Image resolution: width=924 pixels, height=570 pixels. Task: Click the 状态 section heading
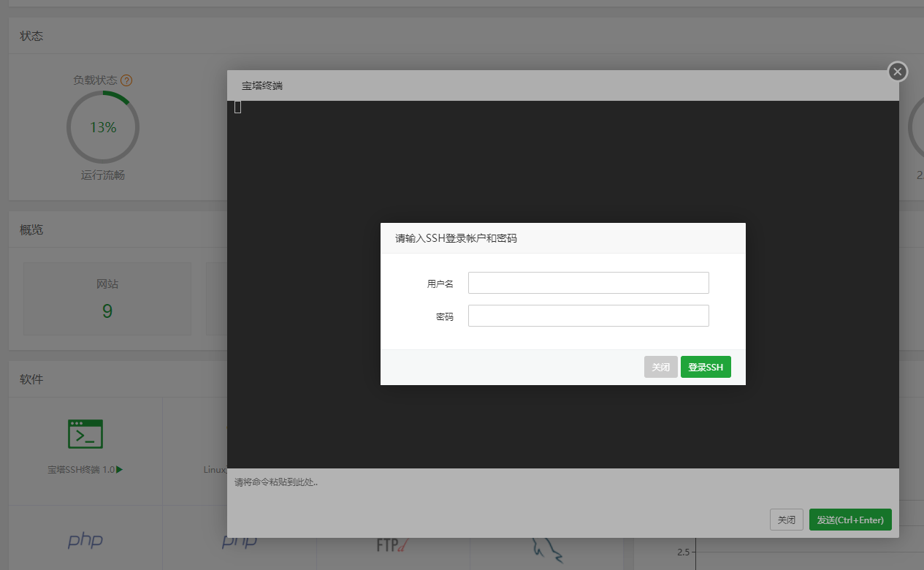click(x=31, y=36)
